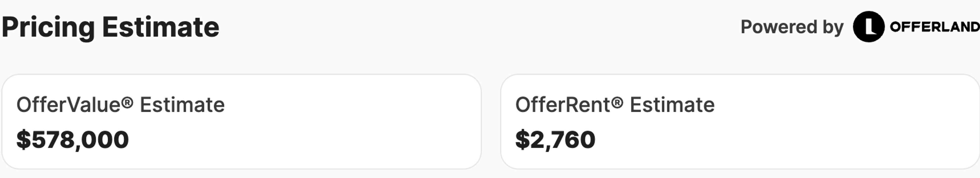Click the word 'Powered' in the attribution
Viewport: 980px width, 178px height.
779,27
